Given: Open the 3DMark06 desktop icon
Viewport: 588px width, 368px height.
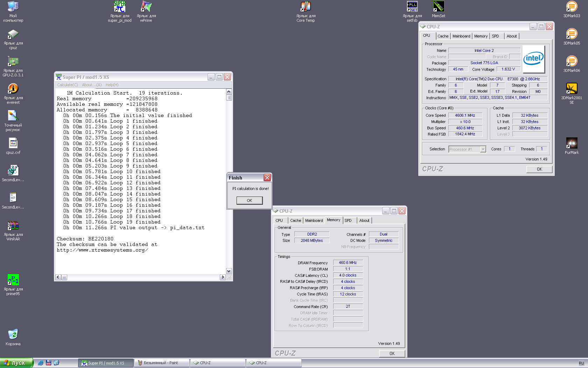Looking at the screenshot, I should [572, 64].
